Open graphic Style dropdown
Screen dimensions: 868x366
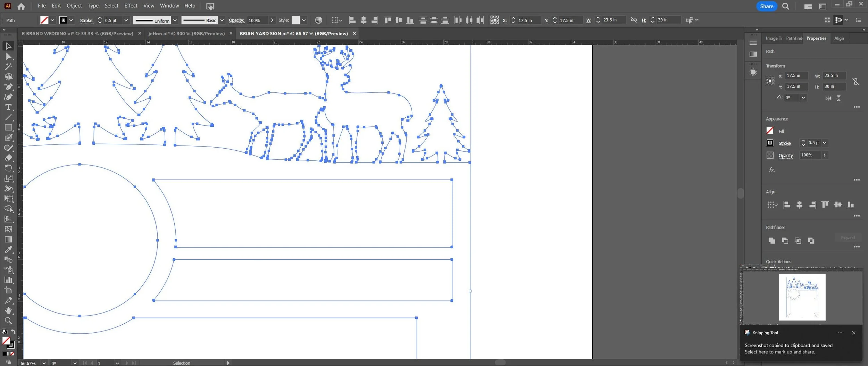pos(304,20)
